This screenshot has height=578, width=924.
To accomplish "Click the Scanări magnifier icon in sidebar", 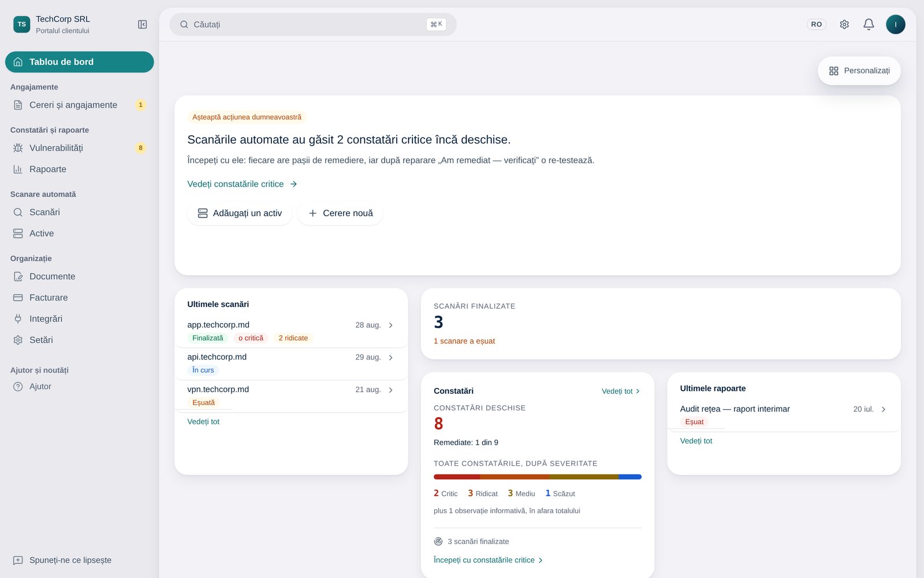I will tap(18, 212).
